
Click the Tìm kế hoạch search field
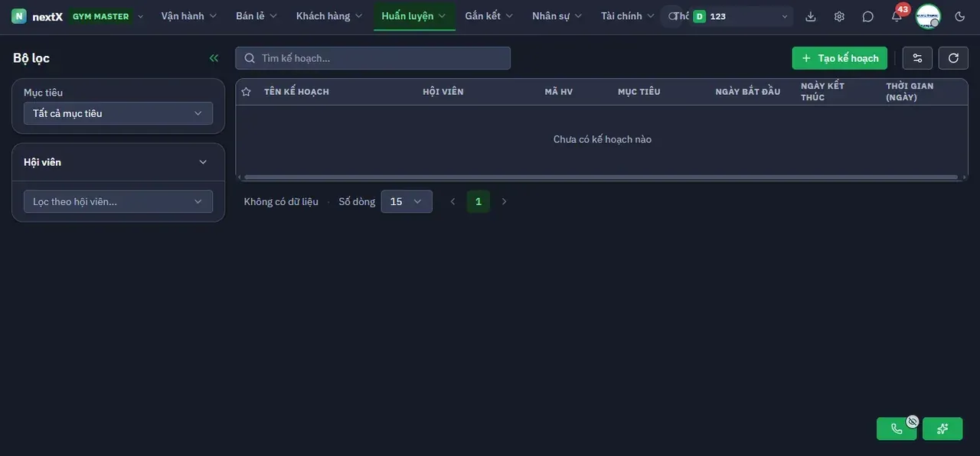pos(373,58)
